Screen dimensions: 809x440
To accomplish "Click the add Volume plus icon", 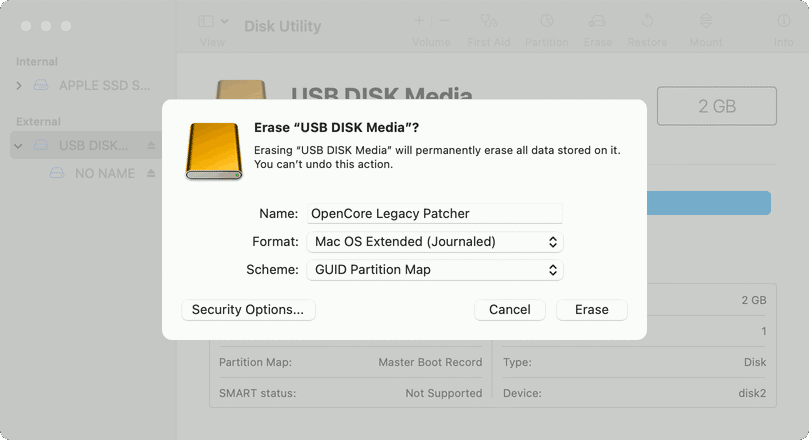I will [419, 21].
